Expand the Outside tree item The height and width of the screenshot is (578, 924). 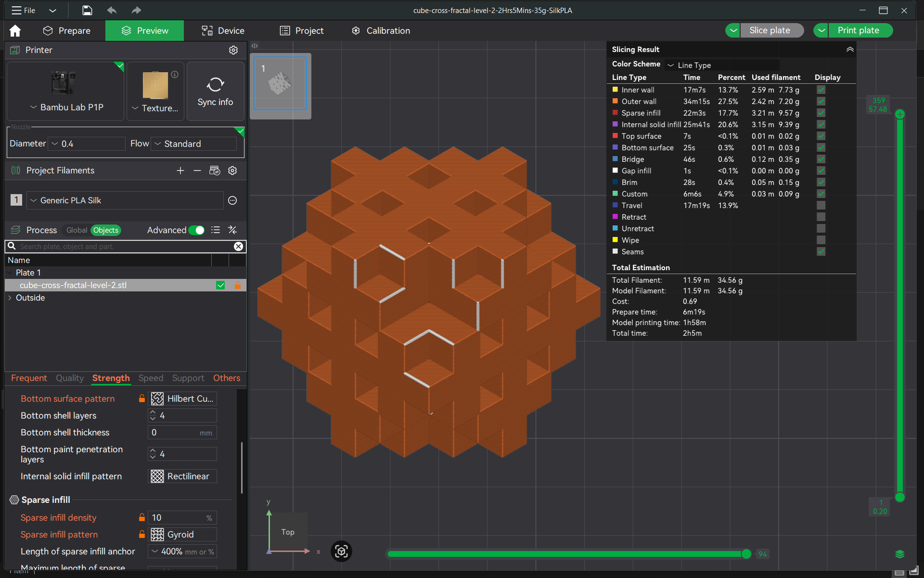10,298
